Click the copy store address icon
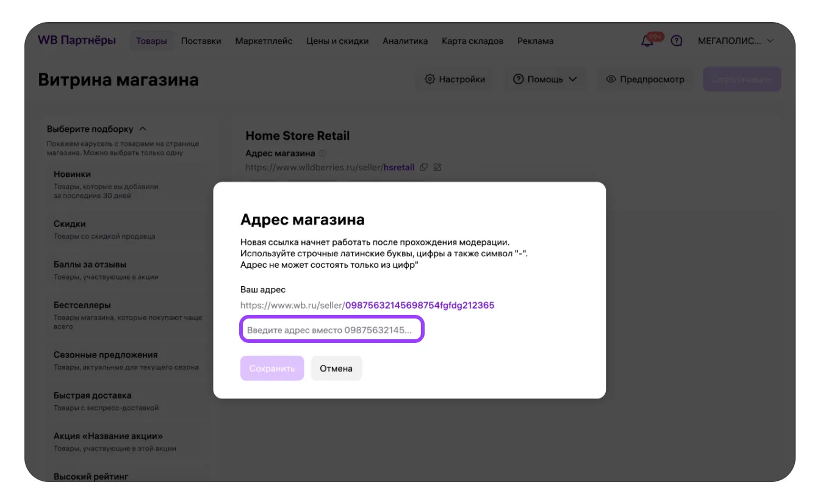 coord(424,167)
